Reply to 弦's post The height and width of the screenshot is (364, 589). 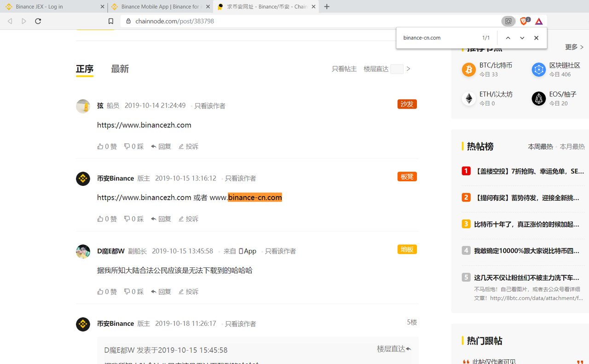(161, 146)
